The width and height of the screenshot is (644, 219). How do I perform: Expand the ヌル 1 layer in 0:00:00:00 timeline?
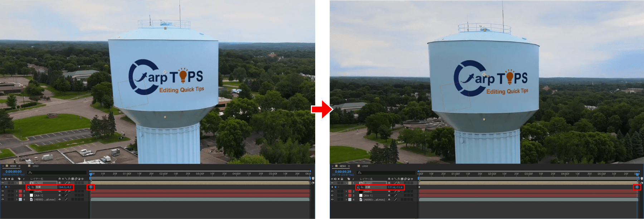pyautogui.click(x=17, y=195)
